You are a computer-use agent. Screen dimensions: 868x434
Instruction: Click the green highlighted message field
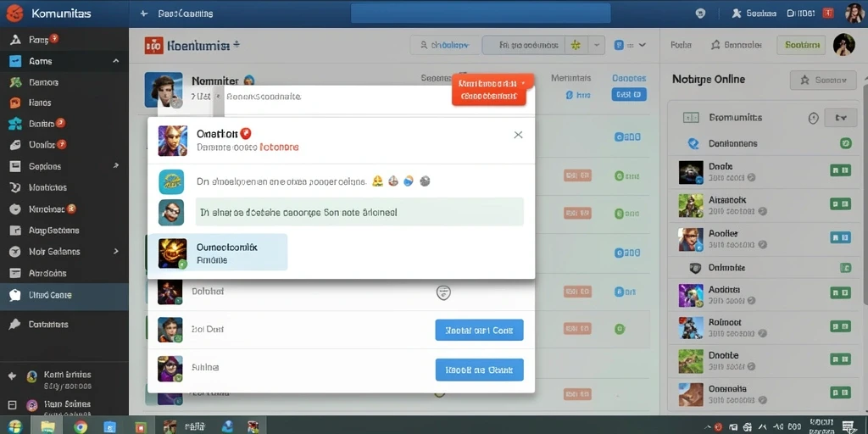coord(359,212)
